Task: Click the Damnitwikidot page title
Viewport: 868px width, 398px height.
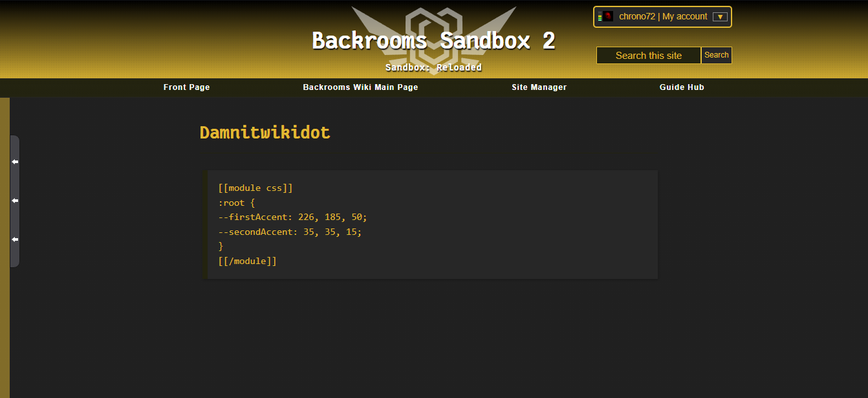Action: point(265,133)
